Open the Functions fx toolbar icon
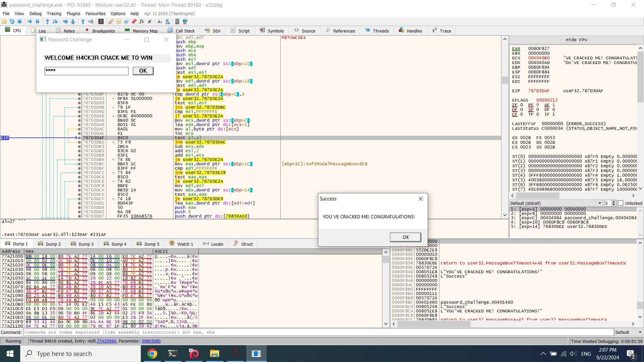Screen dimensions: 644x362 coord(142,21)
